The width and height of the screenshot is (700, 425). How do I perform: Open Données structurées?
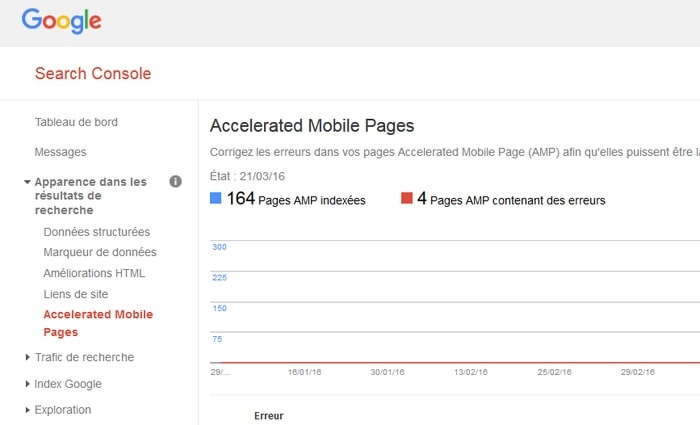[x=96, y=232]
